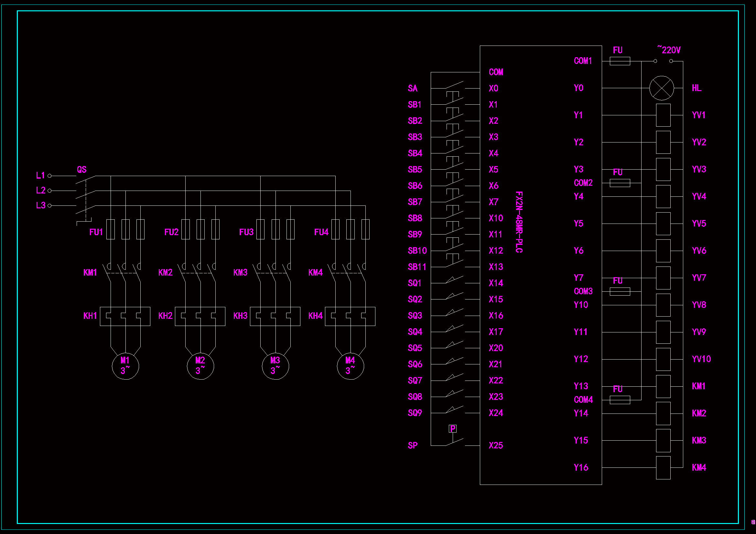This screenshot has height=534, width=756.
Task: Click the pressure switch P box symbol
Action: click(453, 429)
